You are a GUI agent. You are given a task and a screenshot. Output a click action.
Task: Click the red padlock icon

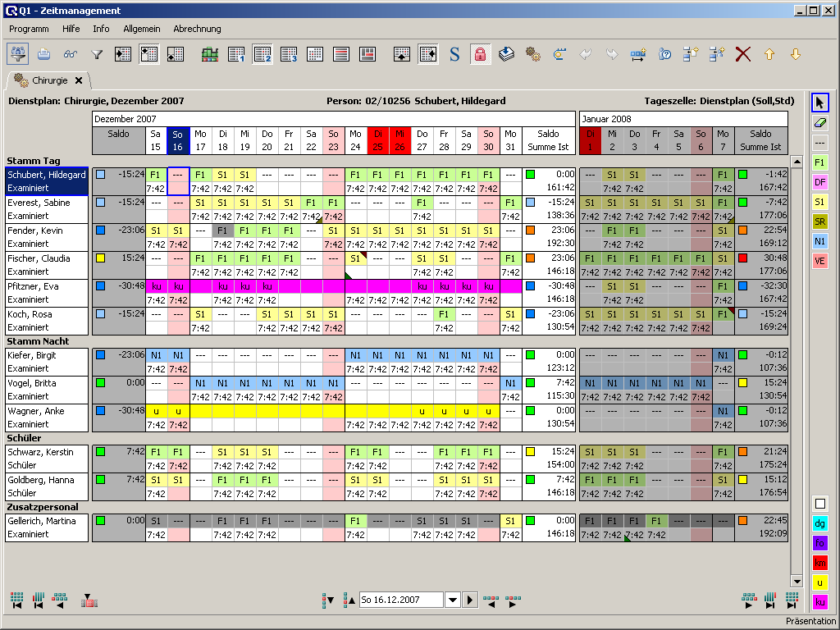480,54
